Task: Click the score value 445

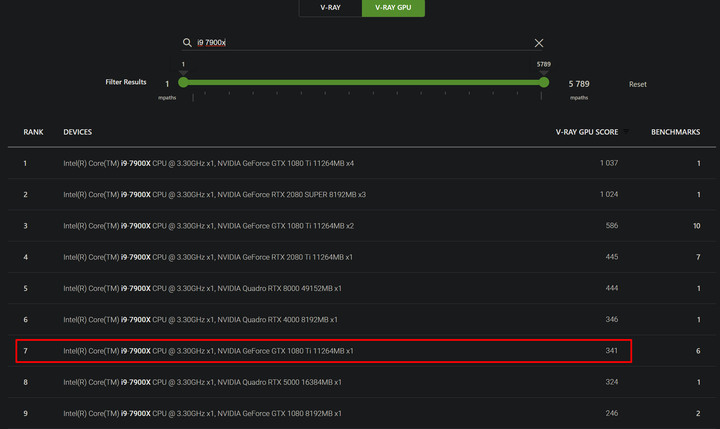Action: click(612, 257)
